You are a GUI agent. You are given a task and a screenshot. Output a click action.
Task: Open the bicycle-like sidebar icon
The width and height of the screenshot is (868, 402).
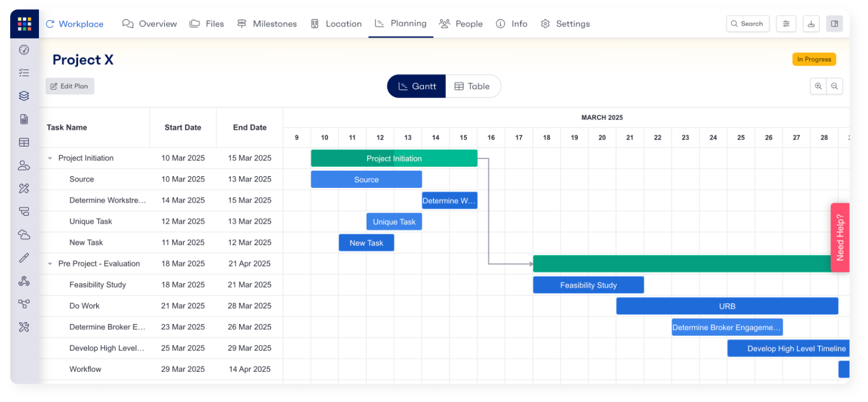24,281
